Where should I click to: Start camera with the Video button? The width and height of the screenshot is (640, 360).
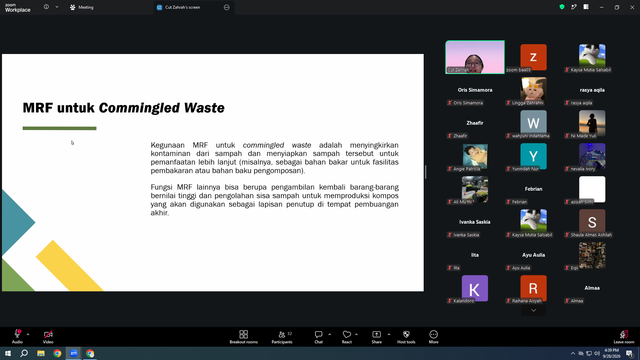coord(48,337)
